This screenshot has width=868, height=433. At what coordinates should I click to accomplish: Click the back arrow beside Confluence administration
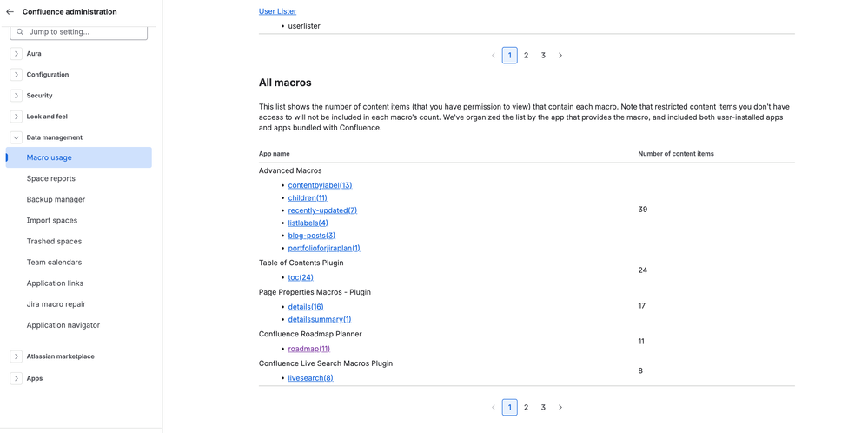click(x=10, y=11)
